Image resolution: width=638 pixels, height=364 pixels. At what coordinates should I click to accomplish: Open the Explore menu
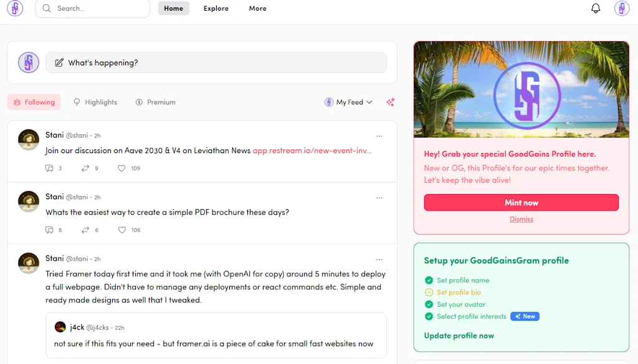pos(216,8)
